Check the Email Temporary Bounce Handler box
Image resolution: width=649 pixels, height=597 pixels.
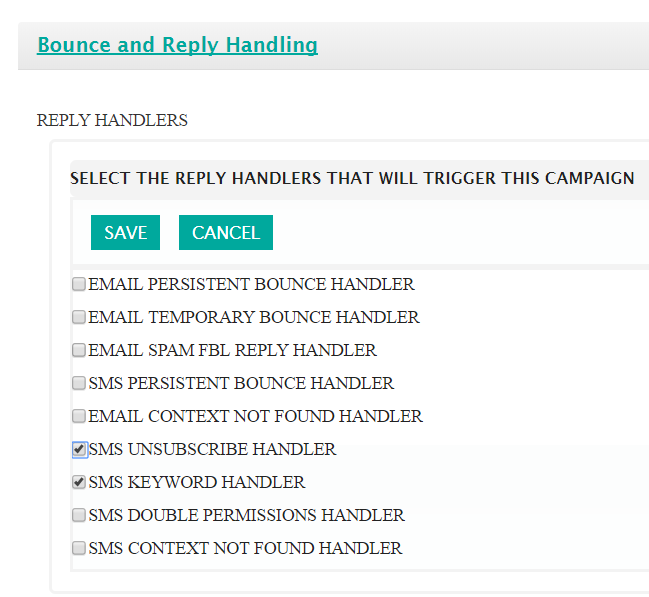[79, 318]
